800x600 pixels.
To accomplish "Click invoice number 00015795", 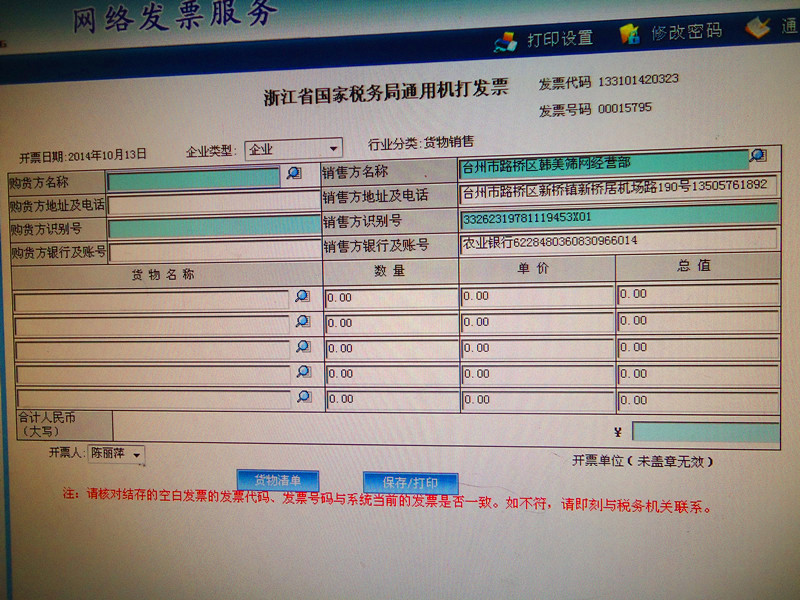I will (x=624, y=108).
